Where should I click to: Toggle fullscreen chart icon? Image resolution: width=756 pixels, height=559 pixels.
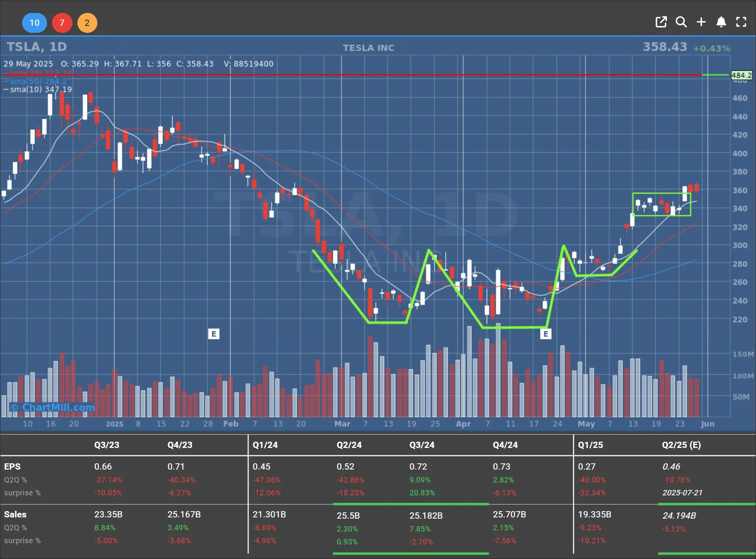coord(741,22)
